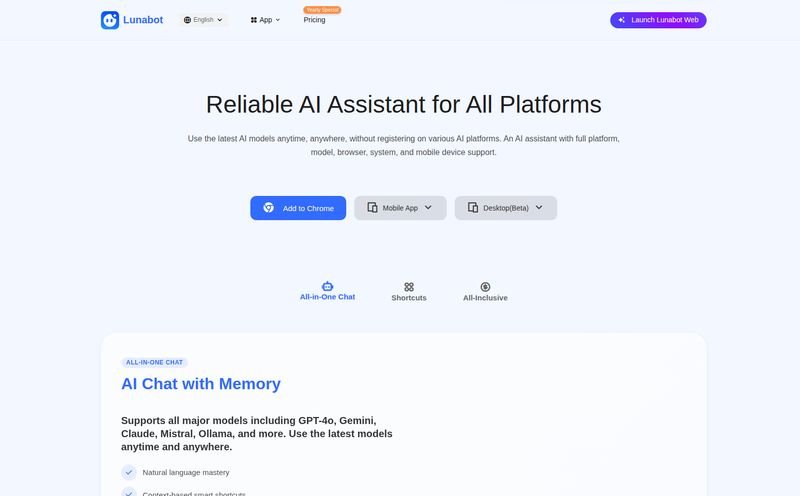Expand the Mobile App dropdown arrow
Viewport: 800px width, 496px height.
428,208
